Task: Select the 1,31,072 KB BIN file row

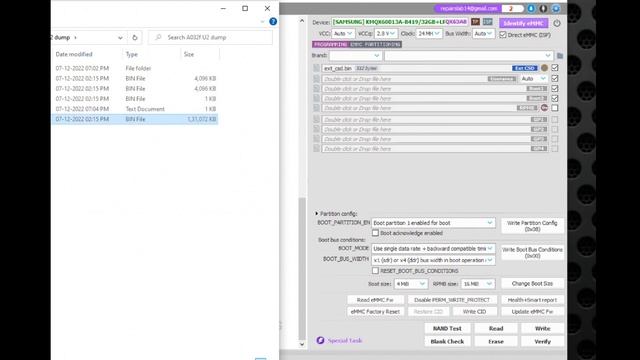Action: tap(135, 119)
